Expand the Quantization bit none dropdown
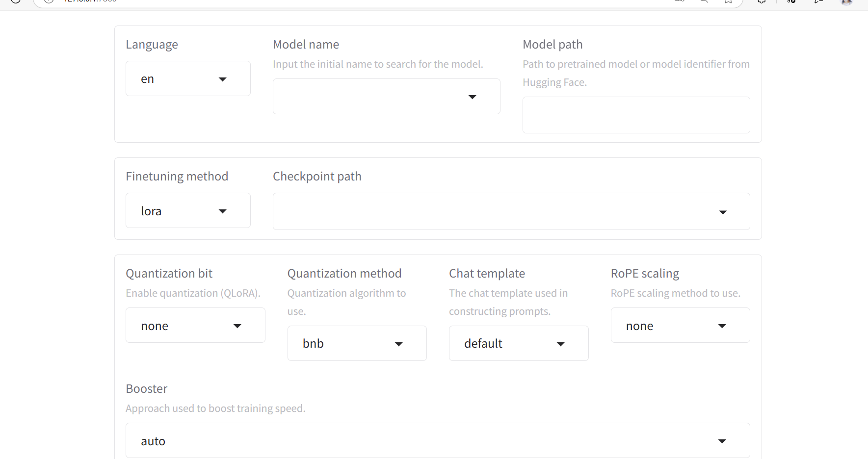868x459 pixels. point(195,326)
